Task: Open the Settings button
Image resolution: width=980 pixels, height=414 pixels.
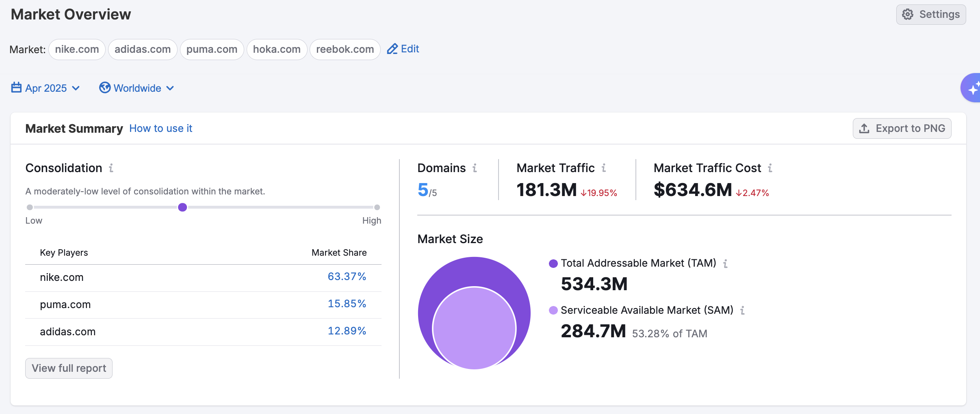Action: point(931,15)
